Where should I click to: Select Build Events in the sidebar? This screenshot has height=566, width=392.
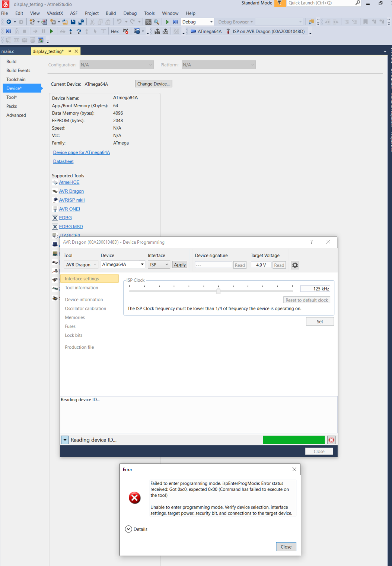[x=18, y=70]
